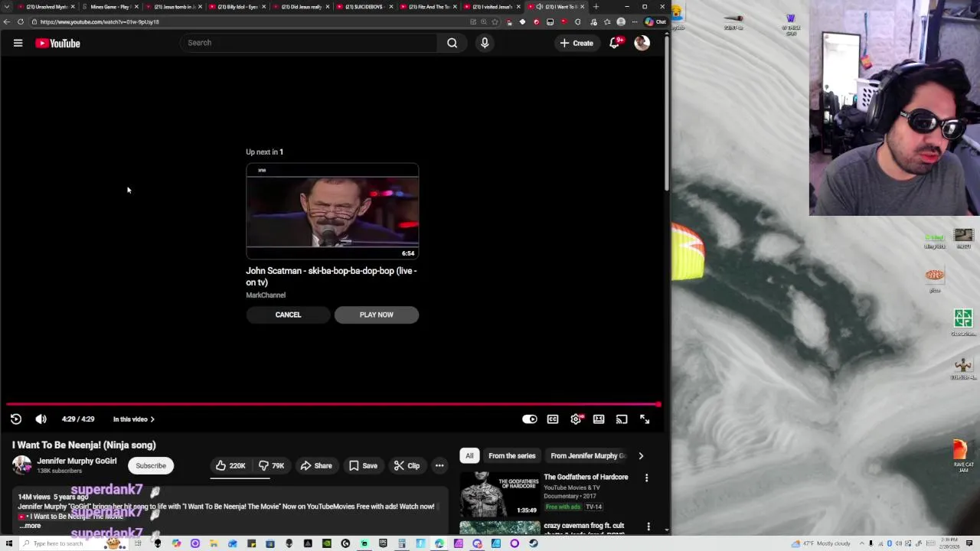The image size is (980, 551).
Task: Open Steam from the taskbar
Action: click(534, 543)
